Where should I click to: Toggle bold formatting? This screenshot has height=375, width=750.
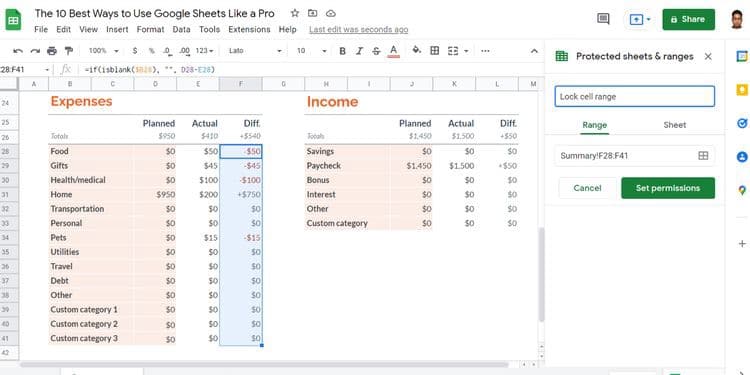click(x=342, y=51)
